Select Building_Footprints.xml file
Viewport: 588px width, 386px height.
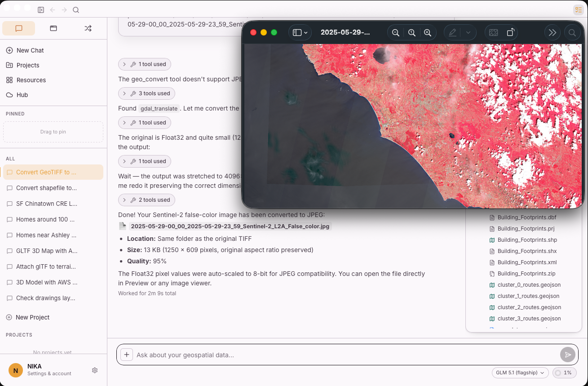click(523, 262)
